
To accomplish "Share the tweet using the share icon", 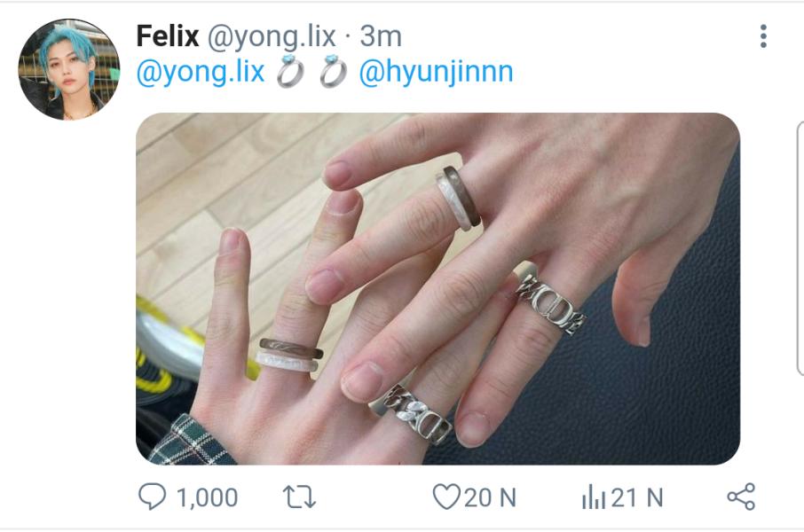I will coord(741,497).
